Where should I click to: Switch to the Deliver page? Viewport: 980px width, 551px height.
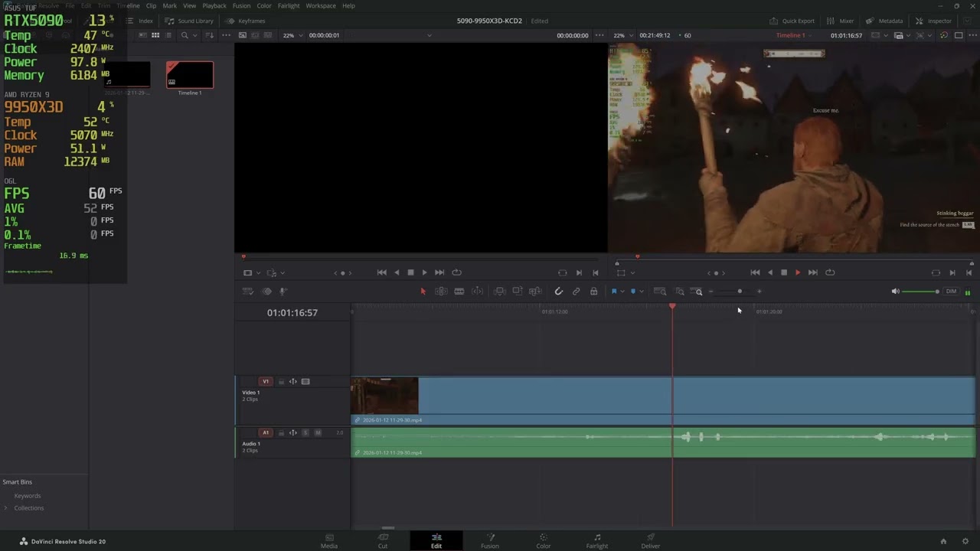pyautogui.click(x=651, y=541)
